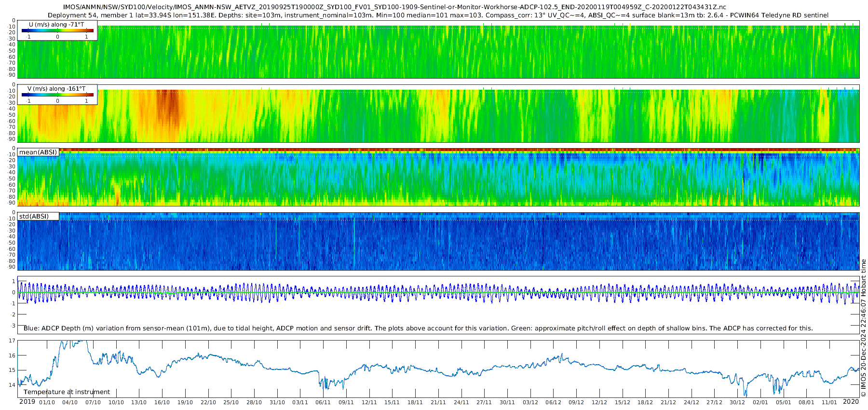Click the V velocity colorbar legend
The height and width of the screenshot is (410, 868).
(x=57, y=96)
